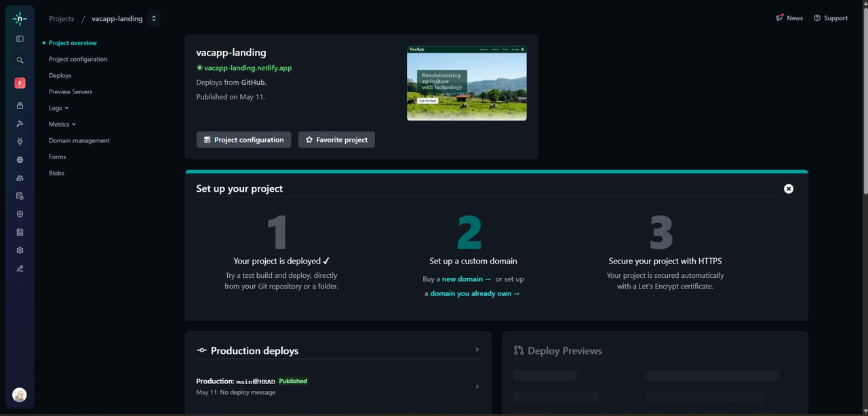This screenshot has width=868, height=416.
Task: Open the billing receipt icon
Action: 20,232
